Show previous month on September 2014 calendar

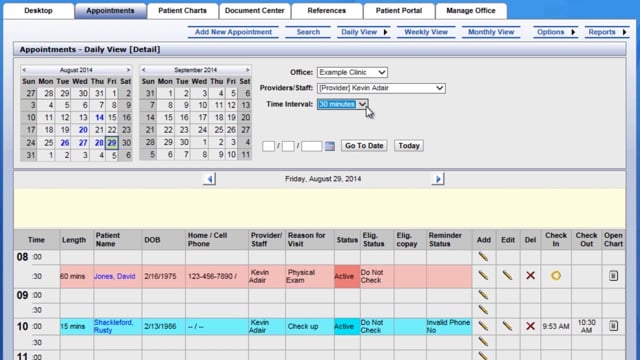point(144,70)
